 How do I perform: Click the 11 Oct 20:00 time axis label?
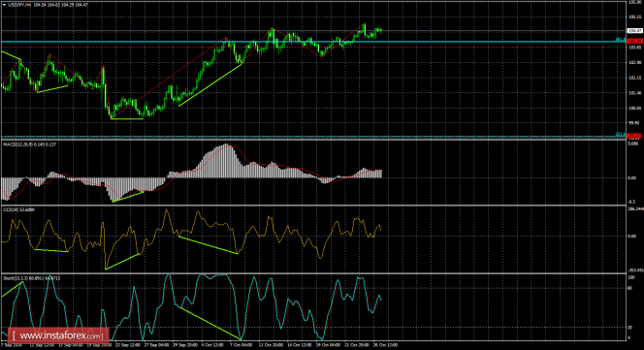pos(271,345)
